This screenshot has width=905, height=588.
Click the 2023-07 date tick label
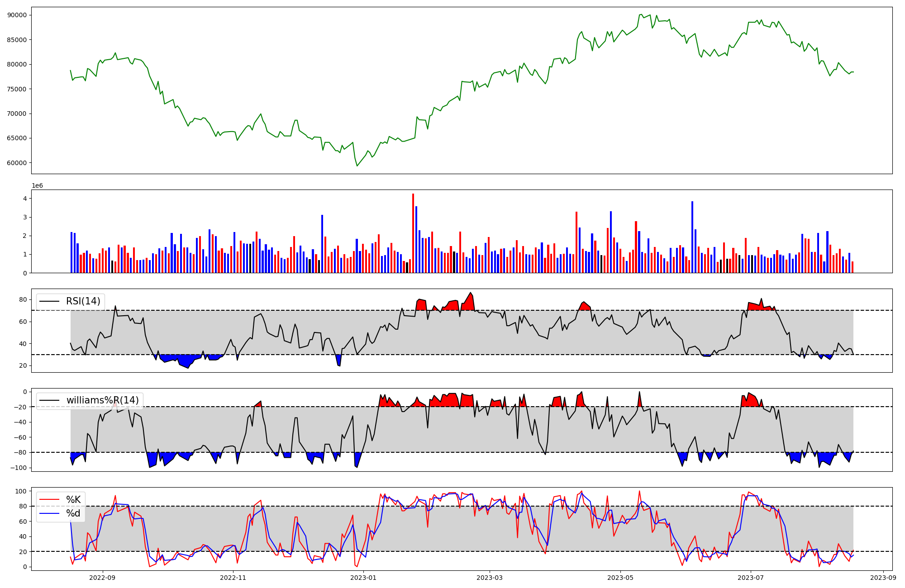[751, 578]
